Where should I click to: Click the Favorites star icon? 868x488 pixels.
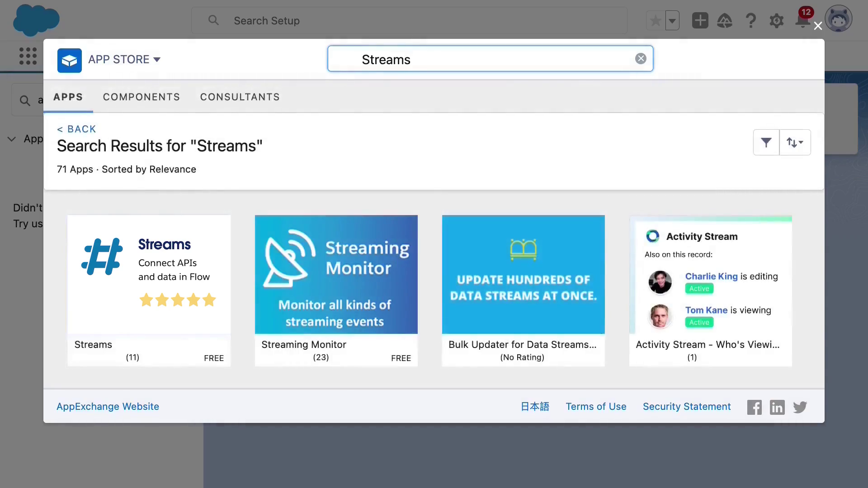[656, 20]
